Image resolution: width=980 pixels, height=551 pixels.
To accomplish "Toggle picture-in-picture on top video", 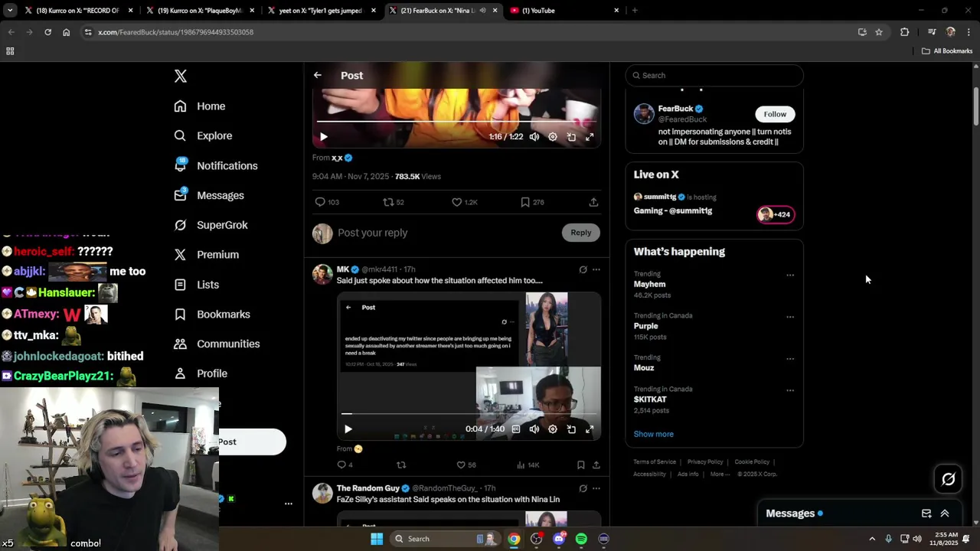I will point(571,137).
